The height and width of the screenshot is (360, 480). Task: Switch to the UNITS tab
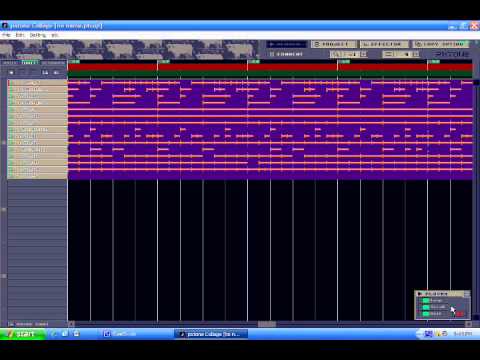[30, 63]
